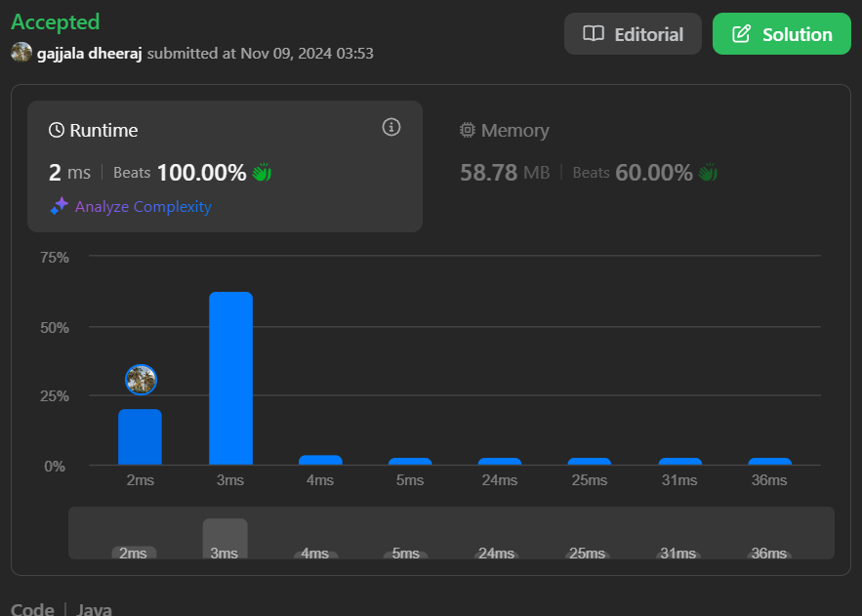
Task: Click the 24ms marker in the range slider
Action: pyautogui.click(x=496, y=554)
